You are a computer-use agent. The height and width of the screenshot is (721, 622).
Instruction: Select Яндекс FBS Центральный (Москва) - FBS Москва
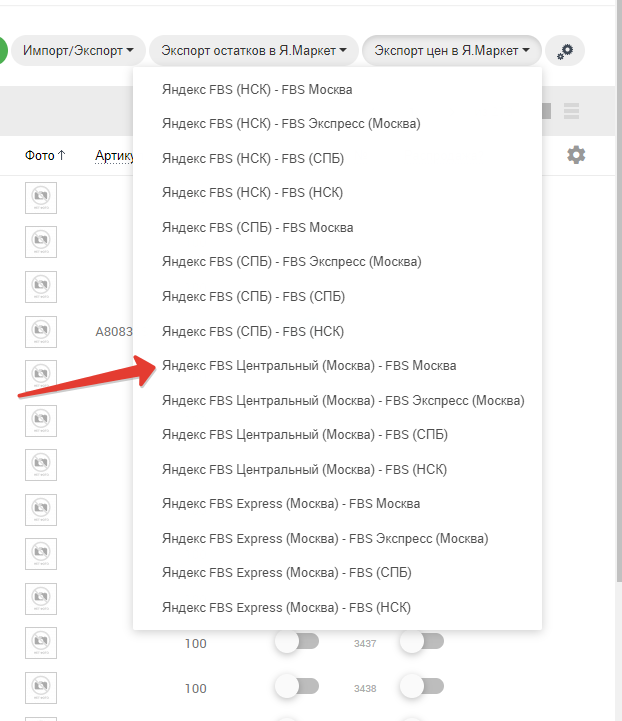[x=337, y=366]
